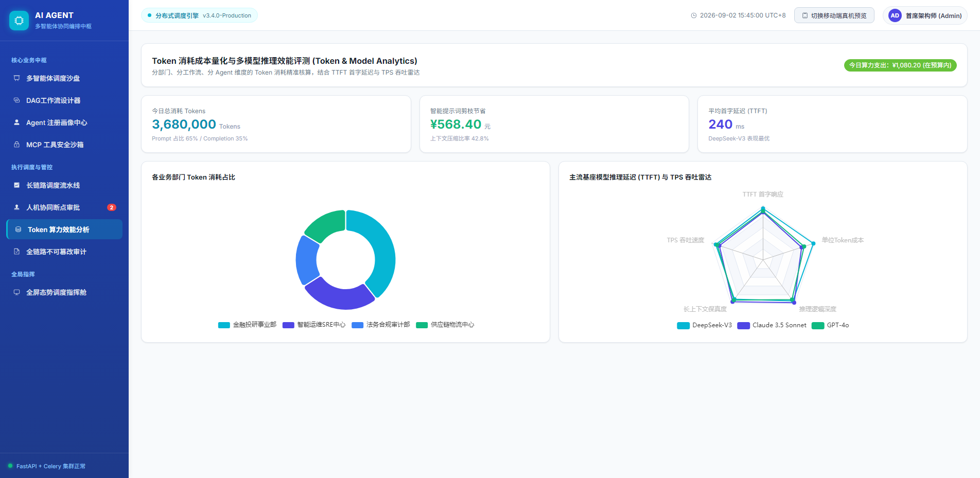Click the 今日算力支出 green budget tag

(900, 65)
